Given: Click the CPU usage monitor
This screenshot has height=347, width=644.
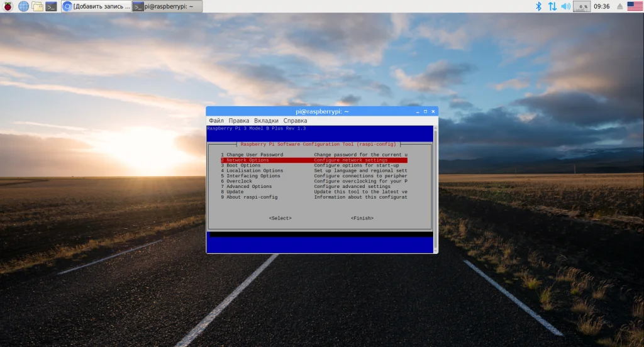Looking at the screenshot, I should click(582, 6).
